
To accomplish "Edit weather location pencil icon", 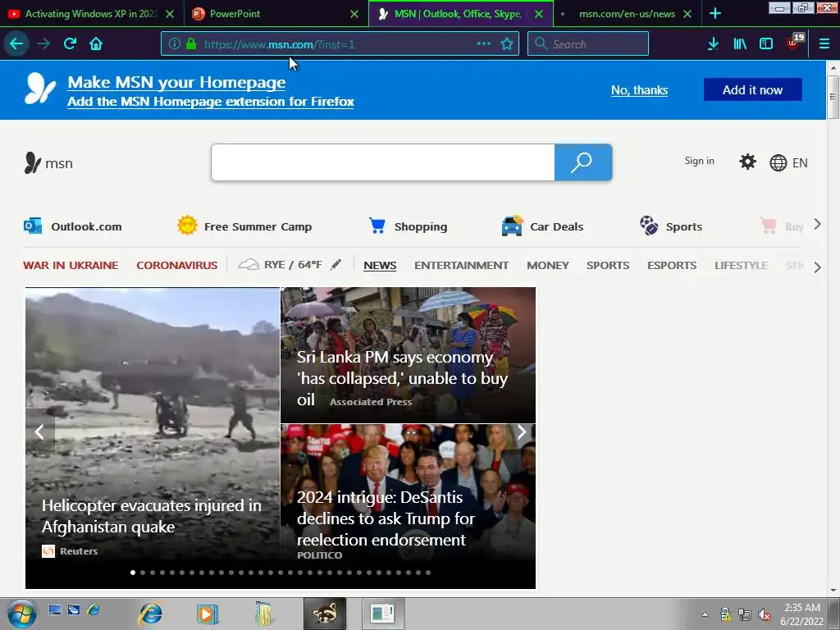I will click(336, 265).
